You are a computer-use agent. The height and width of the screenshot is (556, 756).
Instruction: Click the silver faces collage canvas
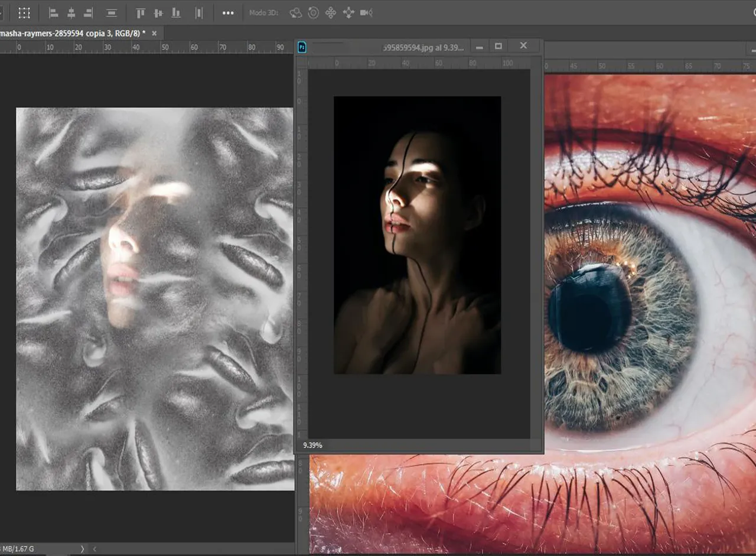coord(155,299)
